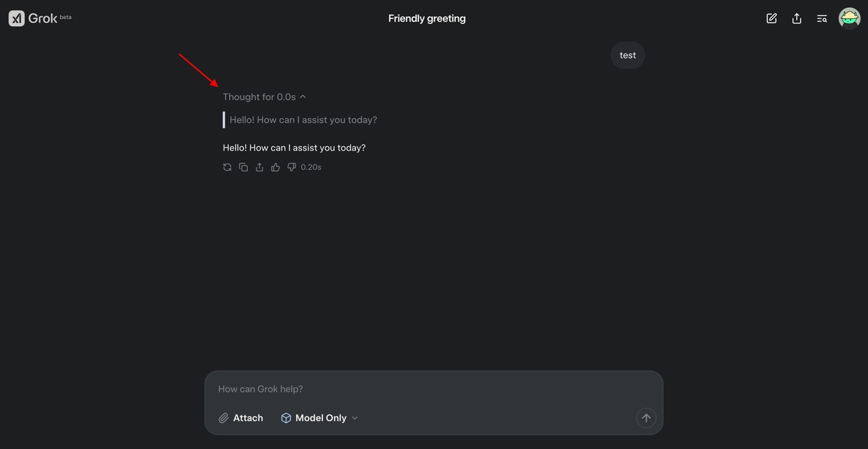Click the 0.20s response time label
The height and width of the screenshot is (449, 868).
311,168
